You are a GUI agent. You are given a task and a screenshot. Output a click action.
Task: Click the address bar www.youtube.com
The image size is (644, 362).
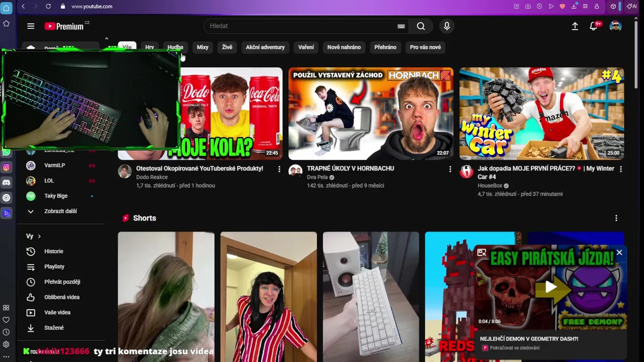[92, 7]
